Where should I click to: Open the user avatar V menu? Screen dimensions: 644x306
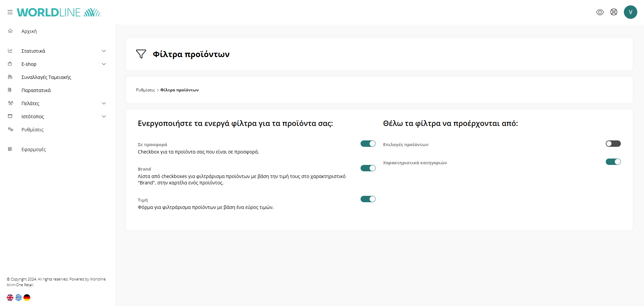click(x=630, y=12)
